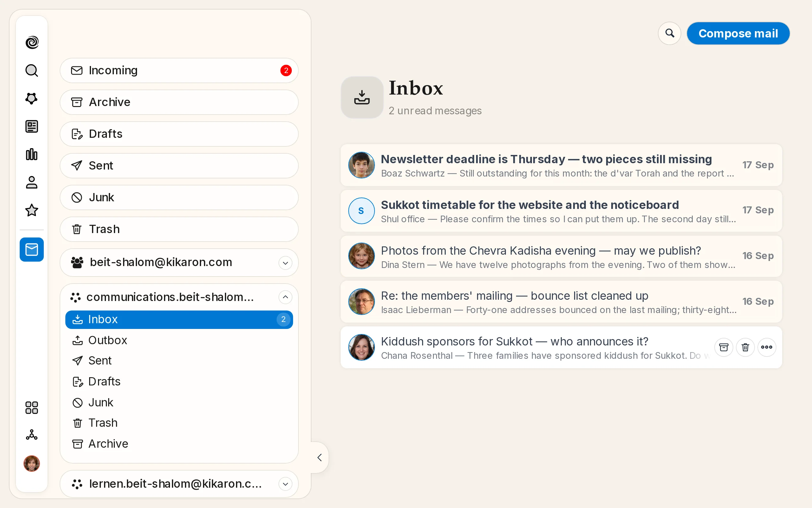The width and height of the screenshot is (812, 508).
Task: Collapse the folder panel with left arrow
Action: (319, 458)
